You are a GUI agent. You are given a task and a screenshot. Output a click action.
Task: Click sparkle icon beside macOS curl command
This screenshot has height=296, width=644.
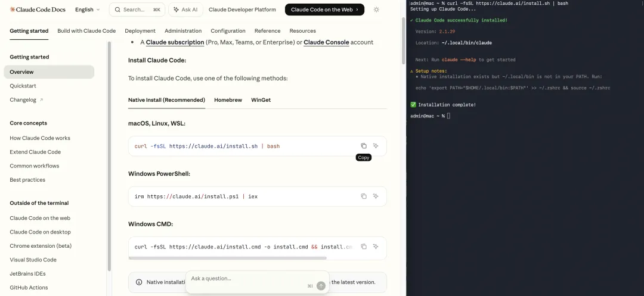(x=376, y=146)
